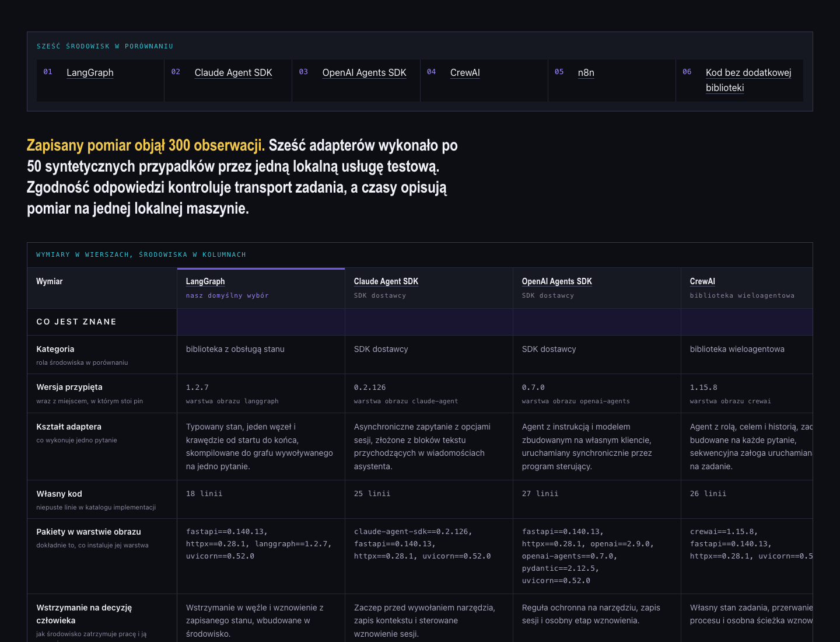Viewport: 840px width, 642px height.
Task: Click the LangGraph package list starting "fastapi==0.140.13, httpx"
Action: (x=259, y=544)
